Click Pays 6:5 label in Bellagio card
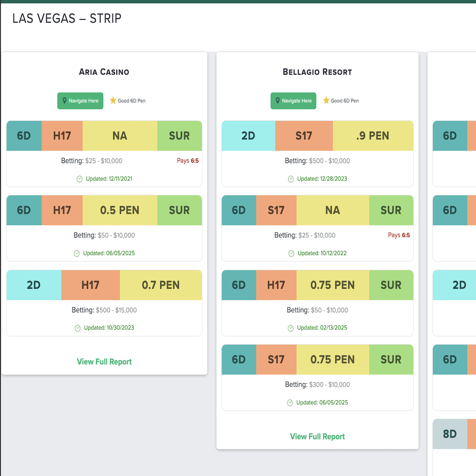Screen dimensions: 476x476 (x=399, y=235)
